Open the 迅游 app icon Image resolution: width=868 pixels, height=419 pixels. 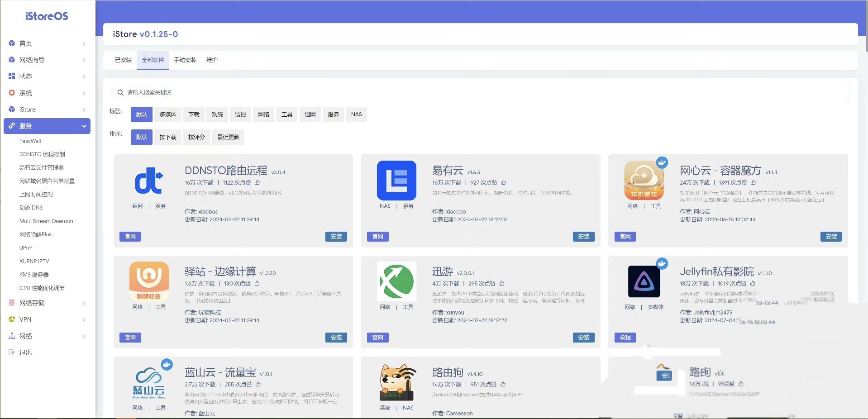point(396,281)
